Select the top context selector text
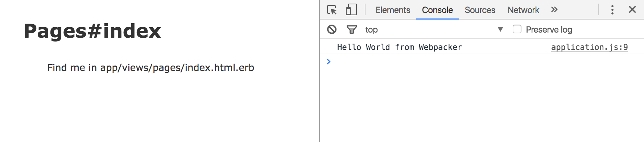644x142 pixels. (371, 30)
